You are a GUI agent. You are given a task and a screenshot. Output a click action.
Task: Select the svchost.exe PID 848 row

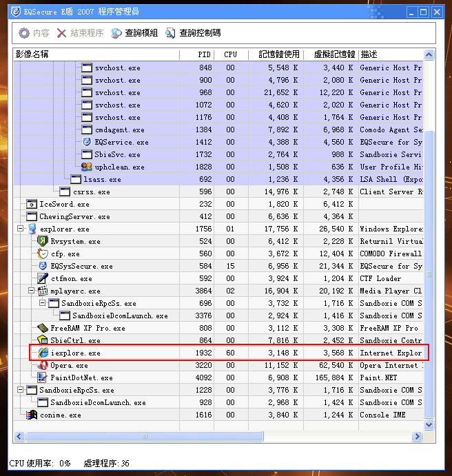[x=218, y=68]
